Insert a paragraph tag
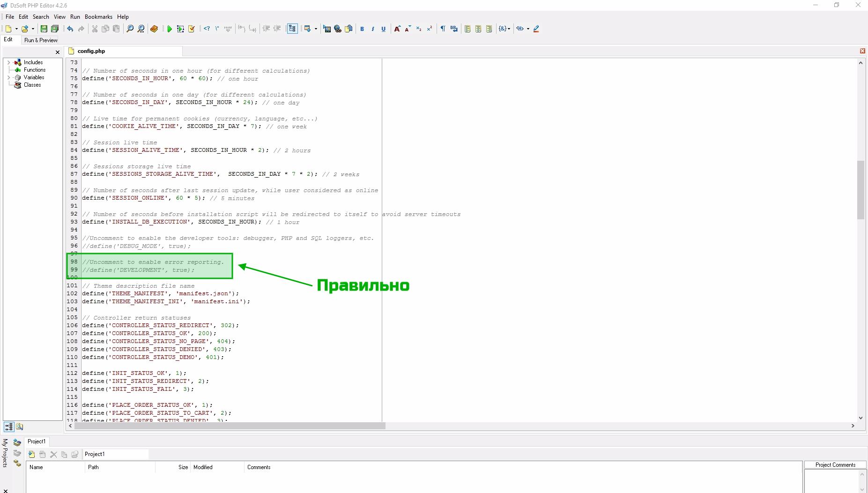The width and height of the screenshot is (868, 493). tap(443, 29)
